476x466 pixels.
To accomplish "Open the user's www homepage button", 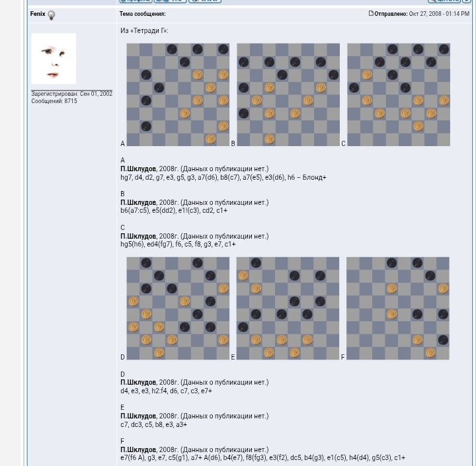I will pyautogui.click(x=204, y=1).
